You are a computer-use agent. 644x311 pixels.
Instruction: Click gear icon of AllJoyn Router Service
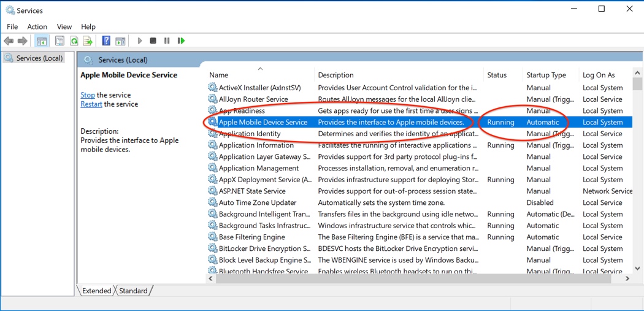[x=212, y=99]
